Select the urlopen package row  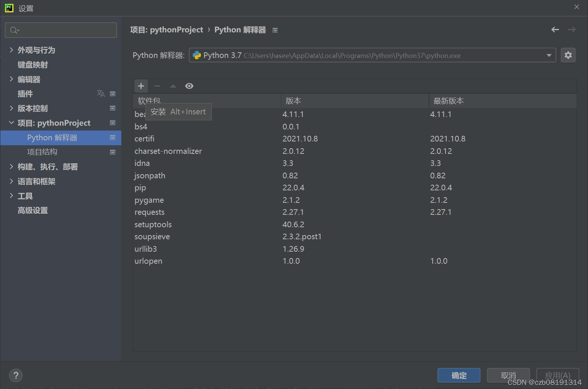(355, 261)
